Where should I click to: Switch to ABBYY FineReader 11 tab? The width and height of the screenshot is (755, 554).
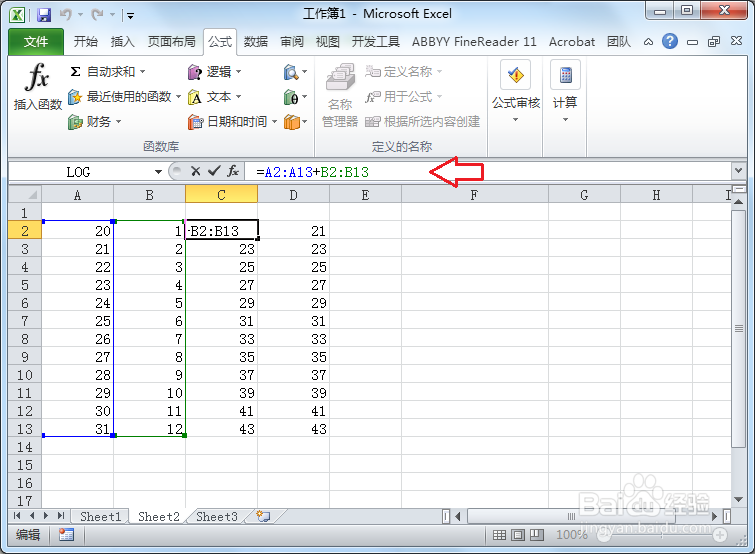click(474, 42)
